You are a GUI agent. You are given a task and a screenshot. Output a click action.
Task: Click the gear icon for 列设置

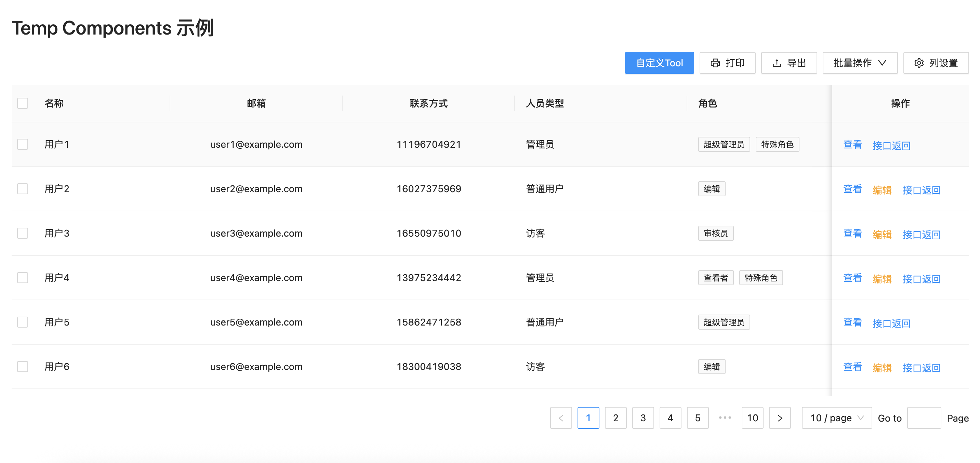coord(919,63)
